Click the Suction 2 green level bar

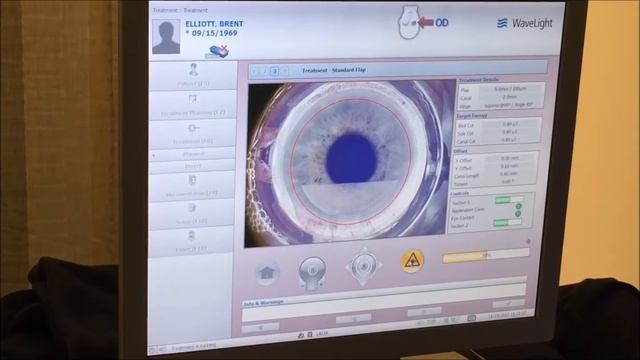[x=507, y=222]
